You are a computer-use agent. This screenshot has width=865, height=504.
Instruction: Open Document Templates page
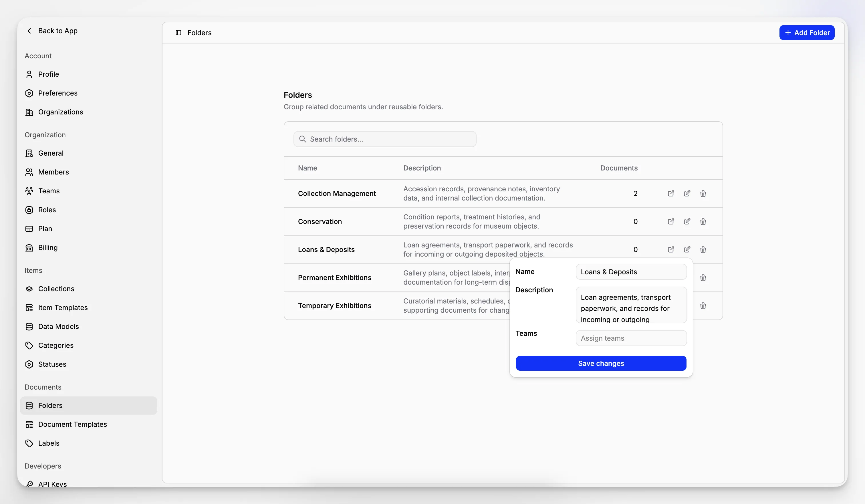point(89,424)
